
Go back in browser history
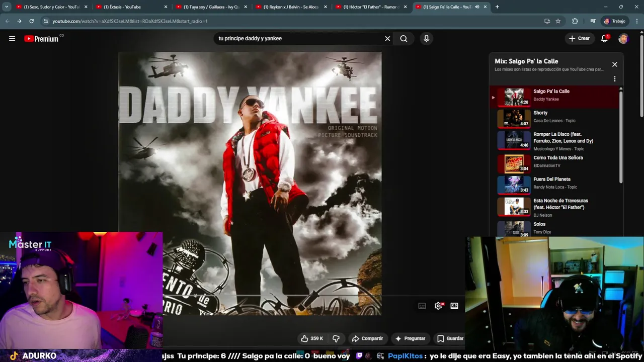click(7, 21)
